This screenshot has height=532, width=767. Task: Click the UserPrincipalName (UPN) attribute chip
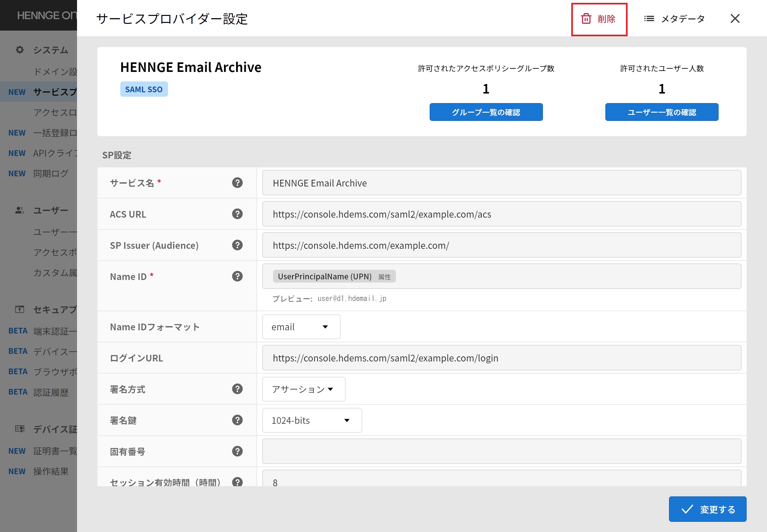[334, 276]
